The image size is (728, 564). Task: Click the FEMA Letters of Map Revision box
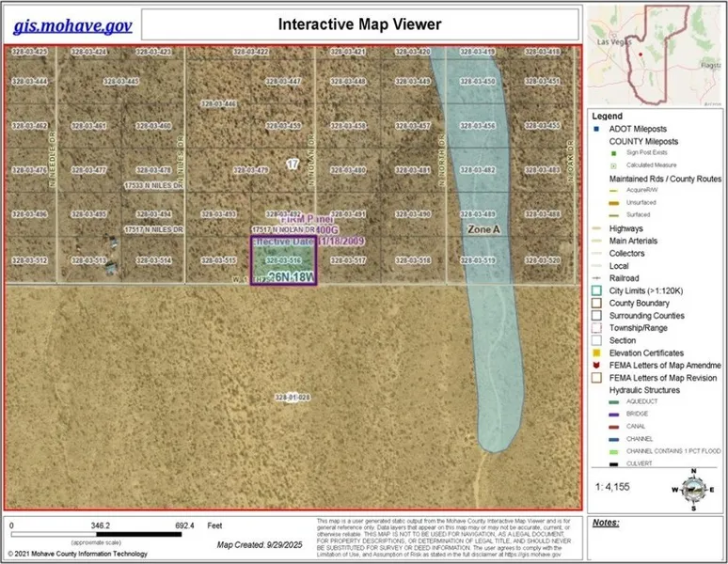[596, 377]
